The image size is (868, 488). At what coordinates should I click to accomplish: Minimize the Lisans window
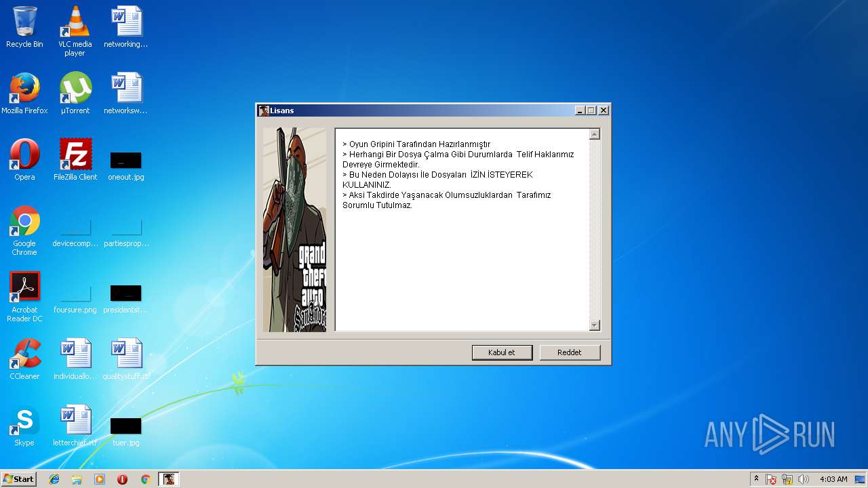click(x=580, y=110)
